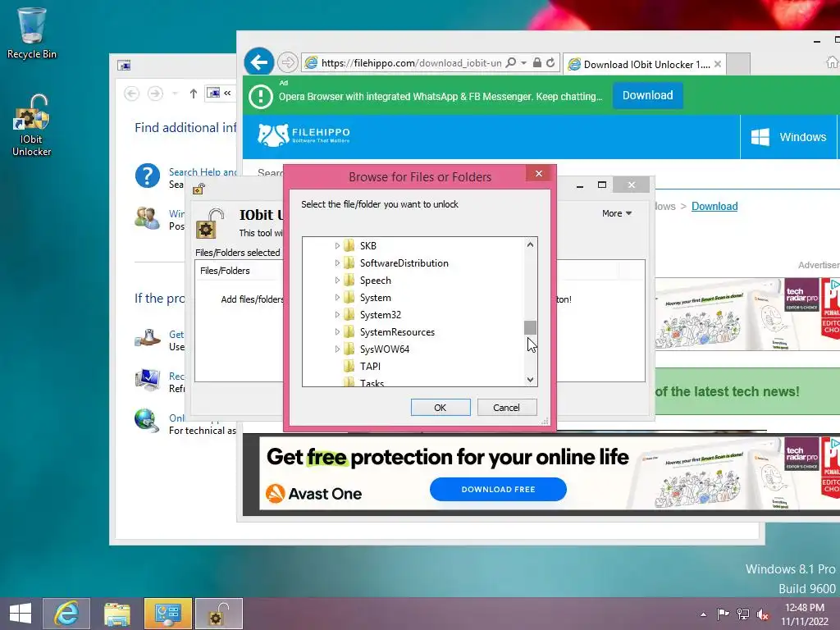Click the Search Help question mark icon
The width and height of the screenshot is (840, 630).
pyautogui.click(x=148, y=176)
